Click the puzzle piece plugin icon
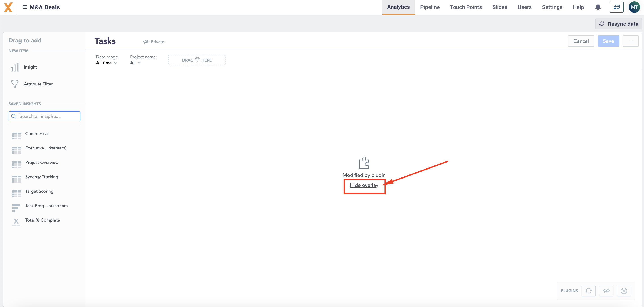 364,163
